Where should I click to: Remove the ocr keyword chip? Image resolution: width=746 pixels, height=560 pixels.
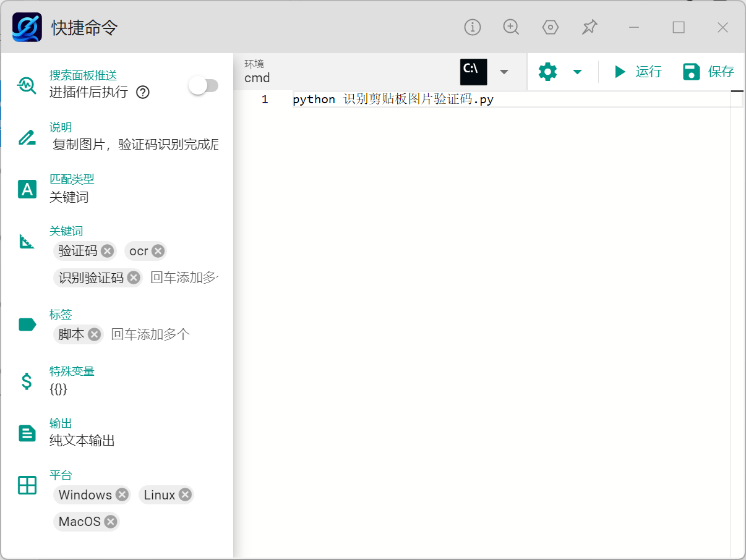pyautogui.click(x=158, y=251)
